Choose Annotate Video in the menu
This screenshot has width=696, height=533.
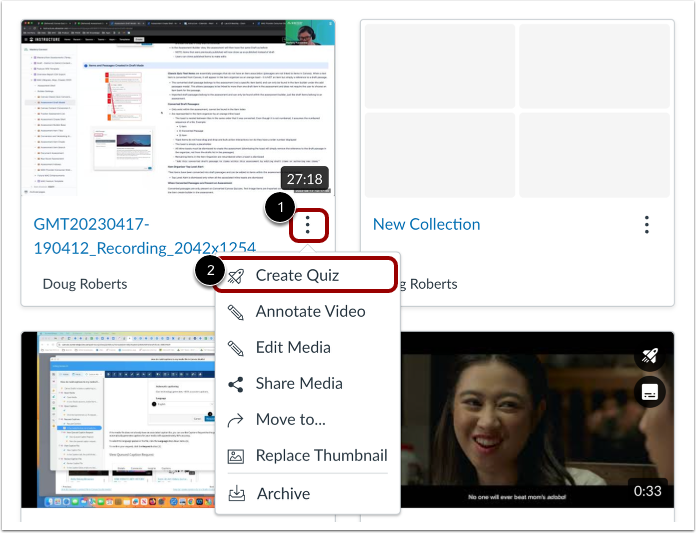[x=308, y=312]
